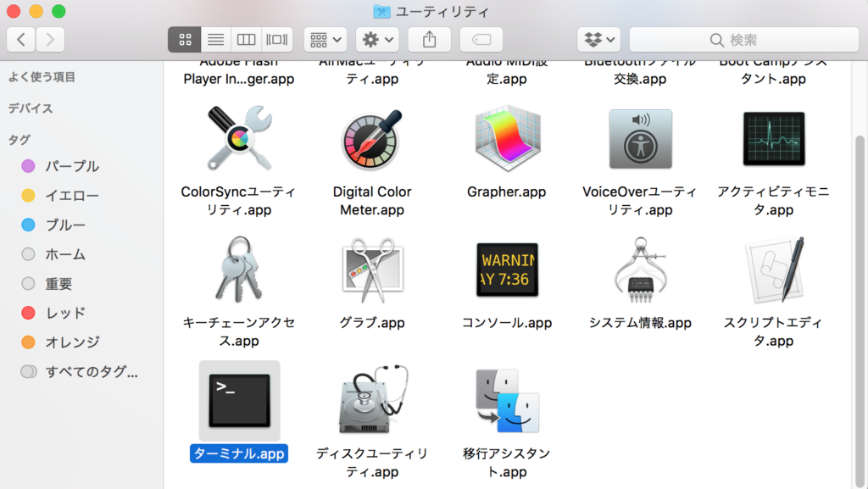Select the パープル tag in sidebar

coord(72,166)
